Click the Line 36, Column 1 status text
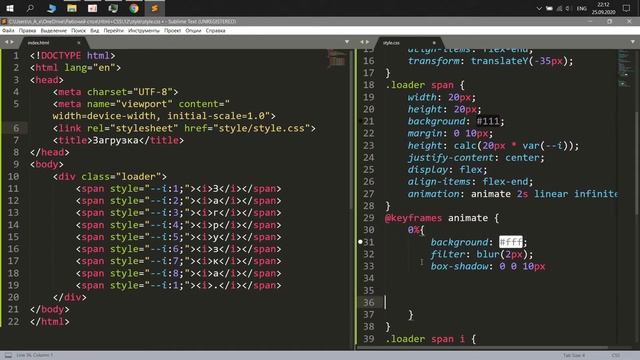The height and width of the screenshot is (360, 640). tap(35, 356)
